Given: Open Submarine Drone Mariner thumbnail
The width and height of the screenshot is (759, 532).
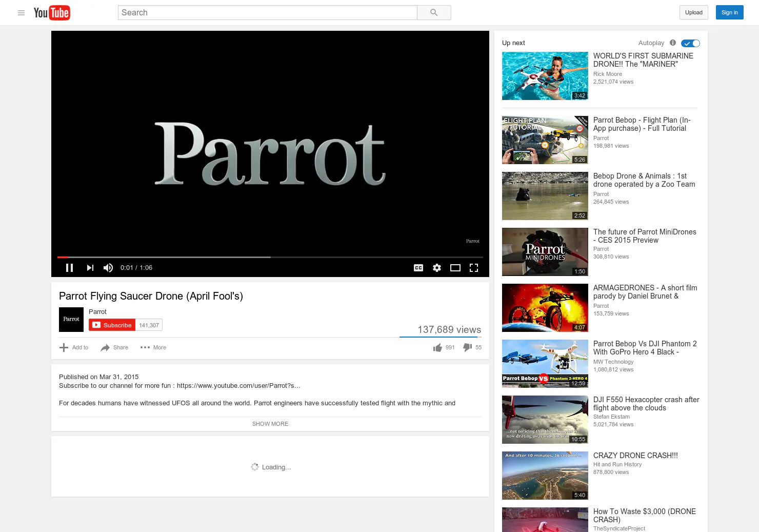Looking at the screenshot, I should (545, 76).
